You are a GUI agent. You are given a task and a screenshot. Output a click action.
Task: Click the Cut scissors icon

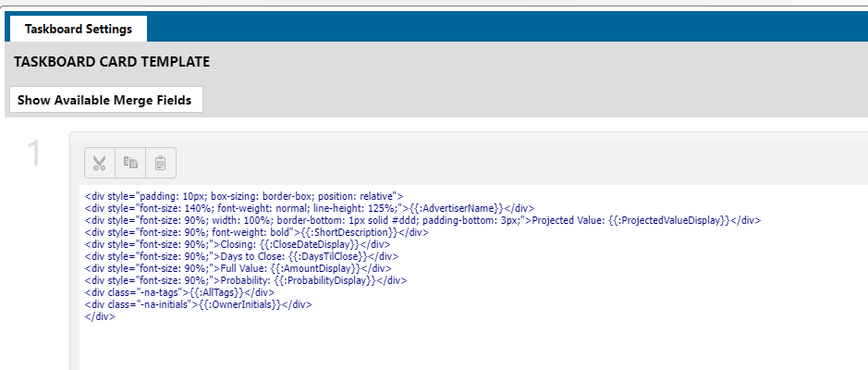[100, 163]
